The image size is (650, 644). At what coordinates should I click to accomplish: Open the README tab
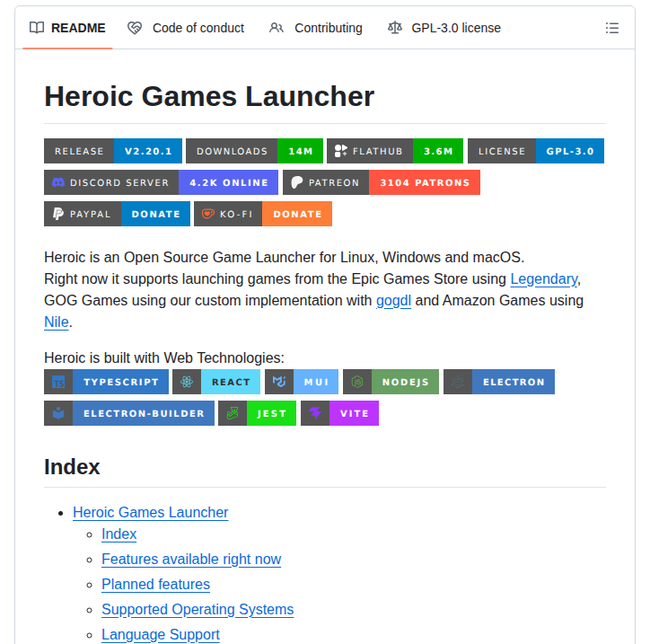[67, 28]
